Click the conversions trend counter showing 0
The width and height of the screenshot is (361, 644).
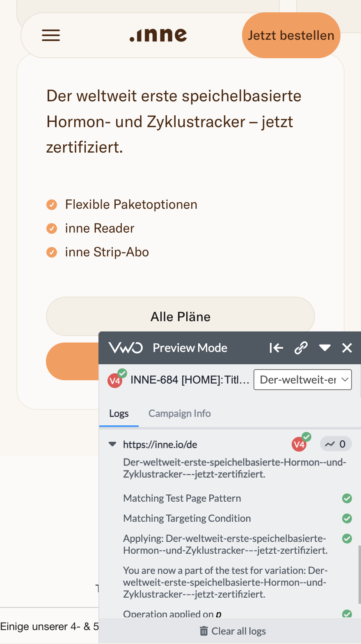[x=336, y=444]
